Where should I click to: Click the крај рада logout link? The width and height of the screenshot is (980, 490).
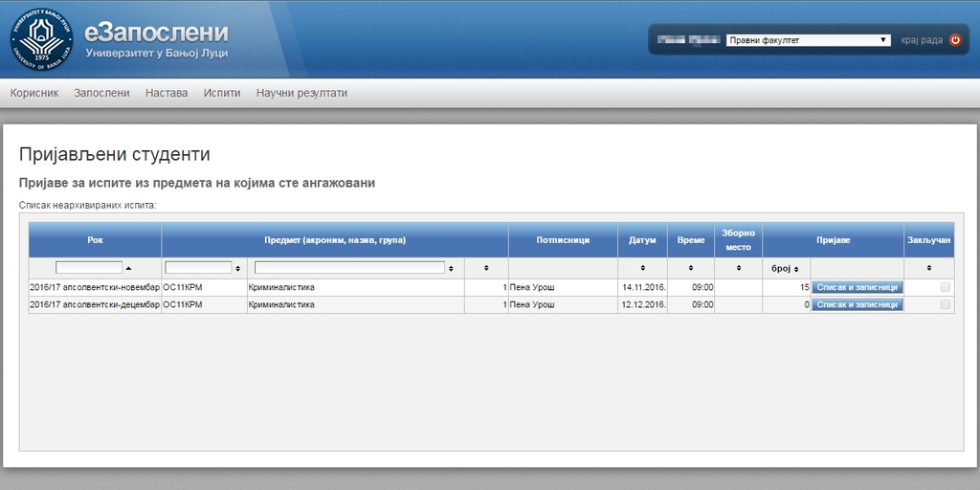point(922,40)
